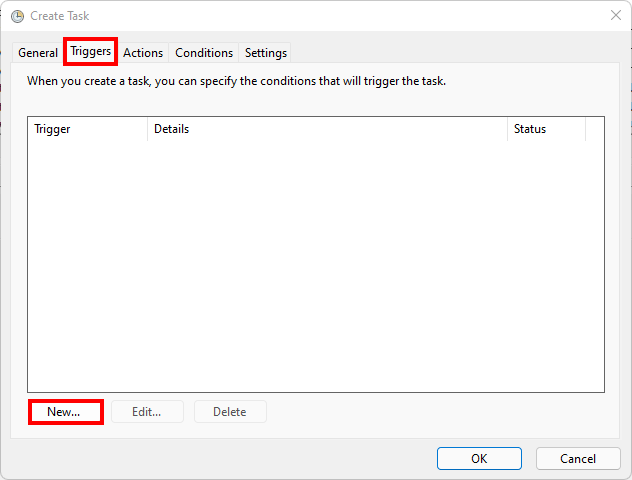Click the divider between Trigger and Details columns
632x480 pixels.
point(148,129)
